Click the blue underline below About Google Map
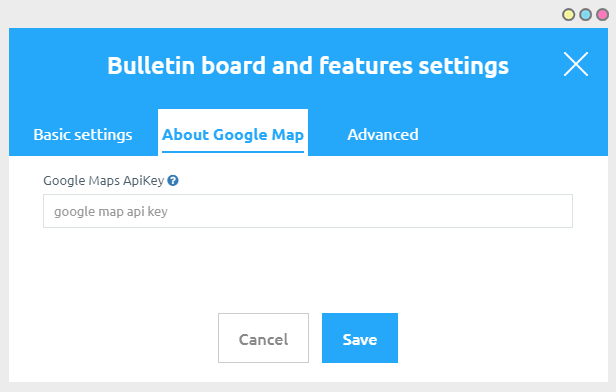This screenshot has height=392, width=616. coord(233,152)
